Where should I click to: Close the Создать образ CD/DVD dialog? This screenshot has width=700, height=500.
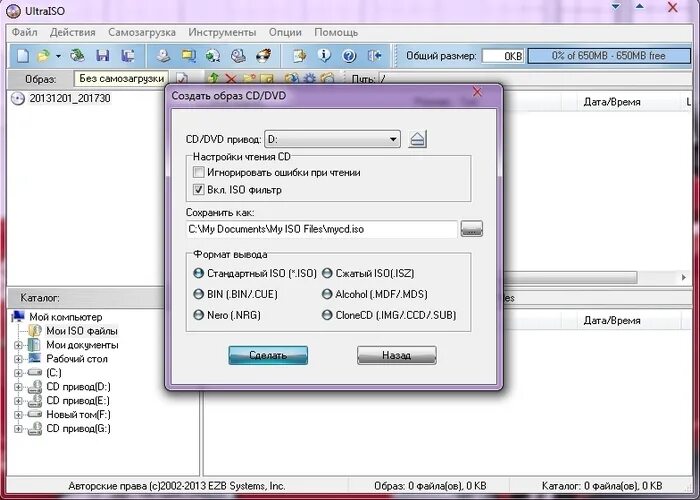(477, 92)
